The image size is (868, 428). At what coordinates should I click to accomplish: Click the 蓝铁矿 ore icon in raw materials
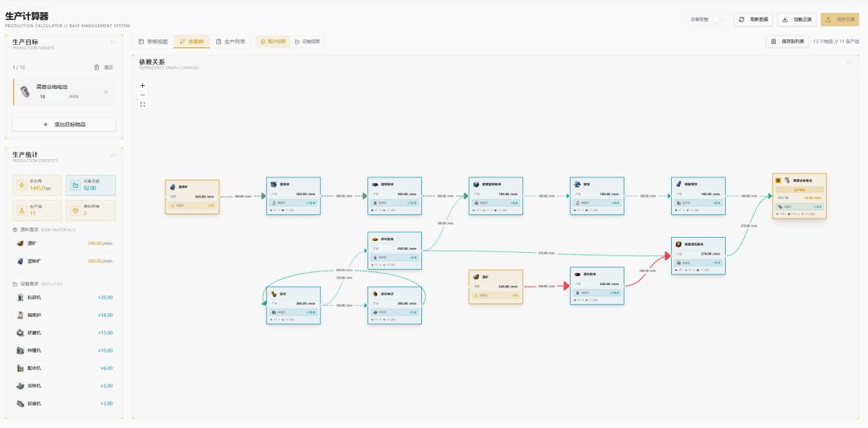pyautogui.click(x=20, y=261)
